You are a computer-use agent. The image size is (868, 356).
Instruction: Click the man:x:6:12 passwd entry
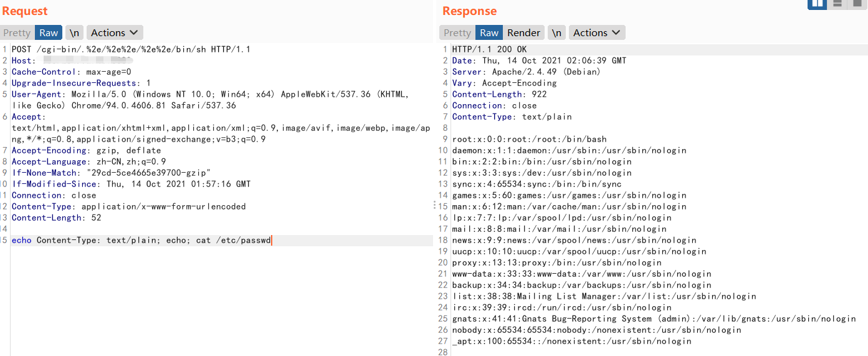(x=570, y=206)
